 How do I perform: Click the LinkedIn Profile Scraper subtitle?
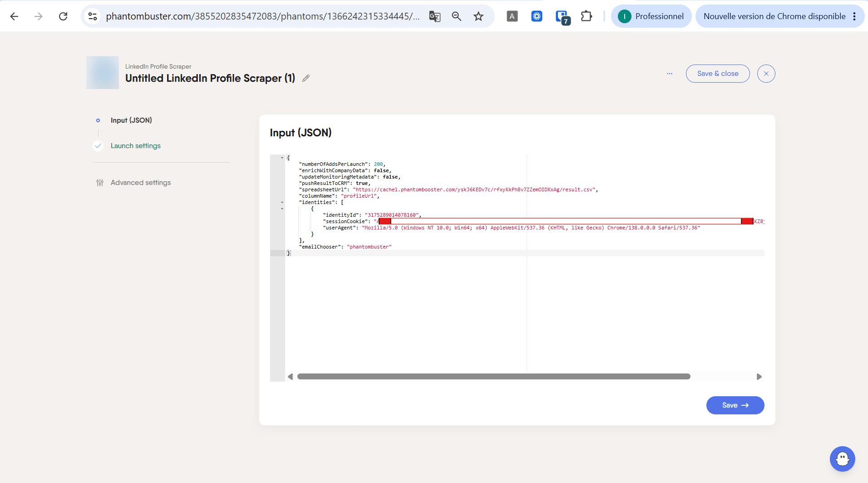(x=158, y=66)
